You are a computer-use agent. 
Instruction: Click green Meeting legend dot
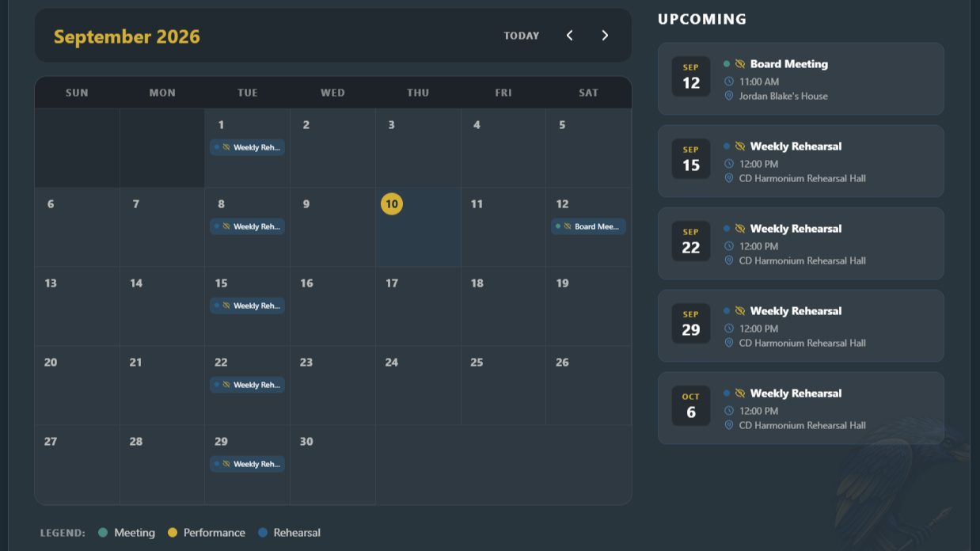tap(103, 533)
